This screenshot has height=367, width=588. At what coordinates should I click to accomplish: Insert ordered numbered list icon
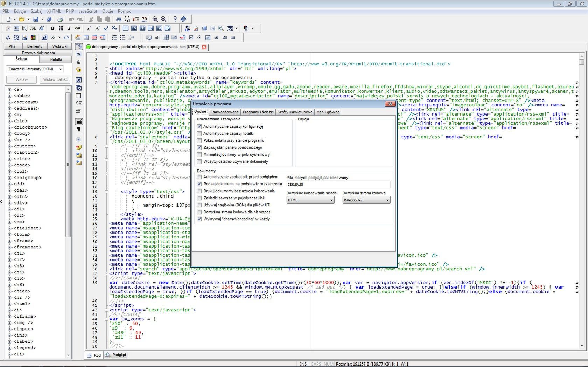click(x=114, y=37)
